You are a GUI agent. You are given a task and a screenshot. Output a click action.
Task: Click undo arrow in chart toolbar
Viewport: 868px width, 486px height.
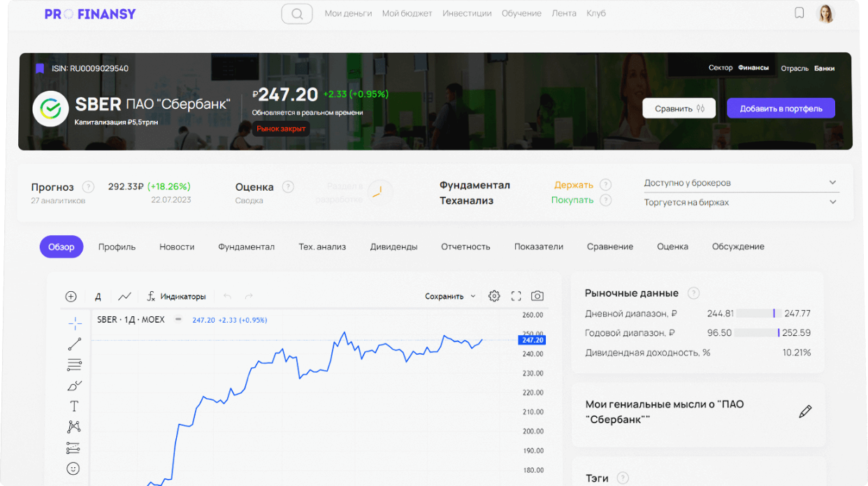[227, 296]
